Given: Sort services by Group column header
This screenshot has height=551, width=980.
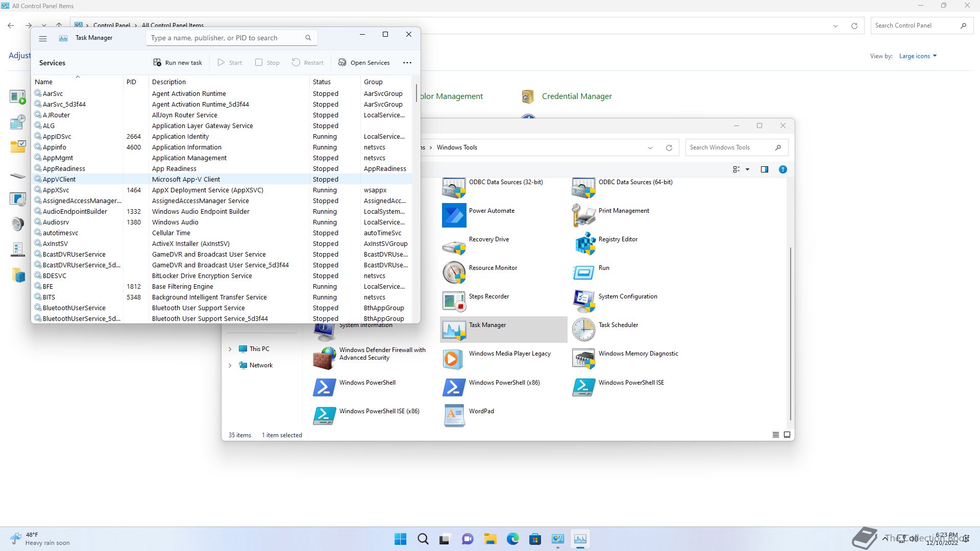Looking at the screenshot, I should (x=386, y=82).
